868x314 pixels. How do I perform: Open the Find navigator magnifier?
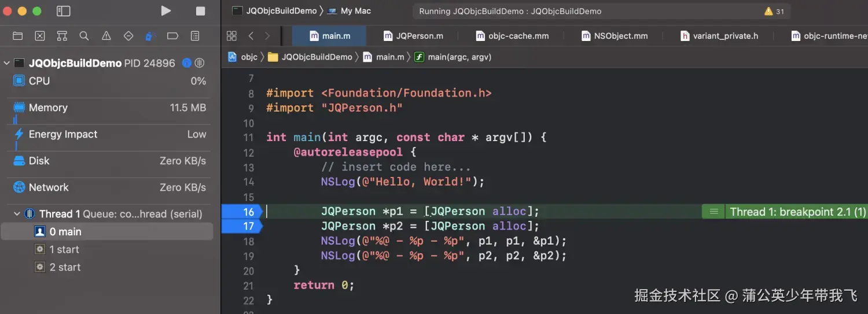84,36
